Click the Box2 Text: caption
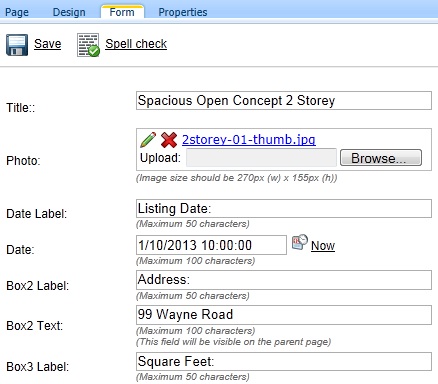Viewport: 438px width, 384px height. click(x=35, y=326)
